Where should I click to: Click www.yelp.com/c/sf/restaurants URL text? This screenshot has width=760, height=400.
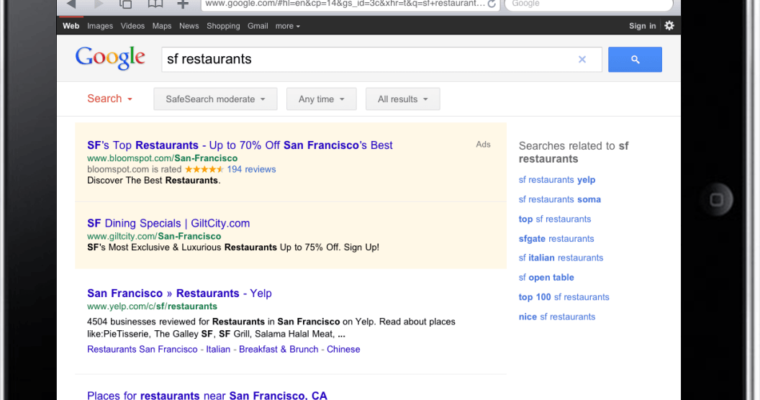152,306
